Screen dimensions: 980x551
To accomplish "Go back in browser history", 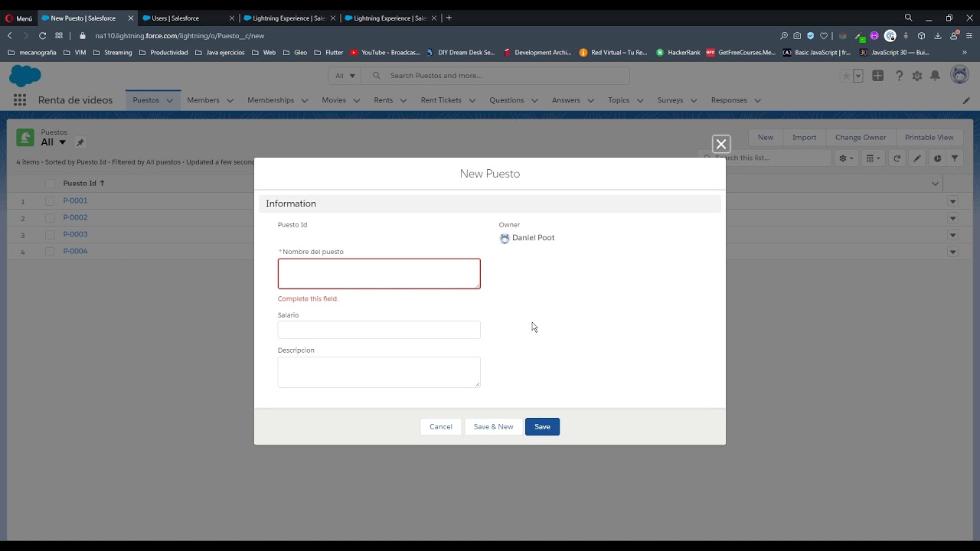I will coord(10,35).
